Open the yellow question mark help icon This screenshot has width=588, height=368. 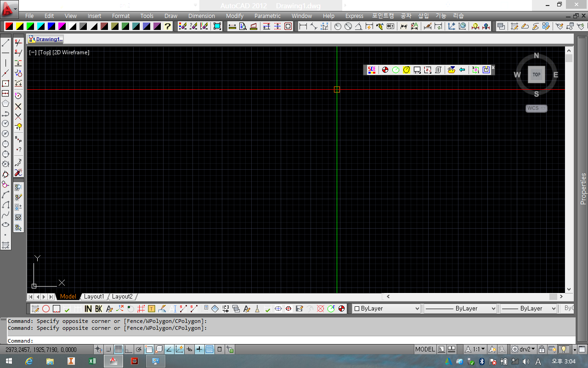click(168, 26)
